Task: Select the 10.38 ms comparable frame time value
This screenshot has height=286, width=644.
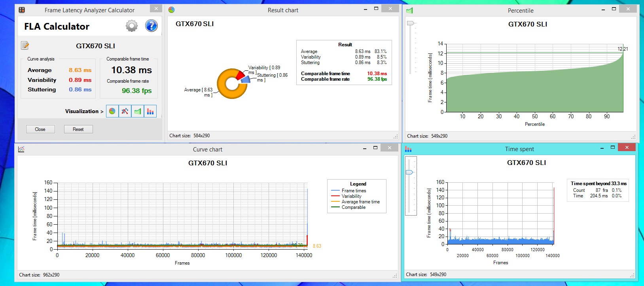Action: [x=132, y=70]
